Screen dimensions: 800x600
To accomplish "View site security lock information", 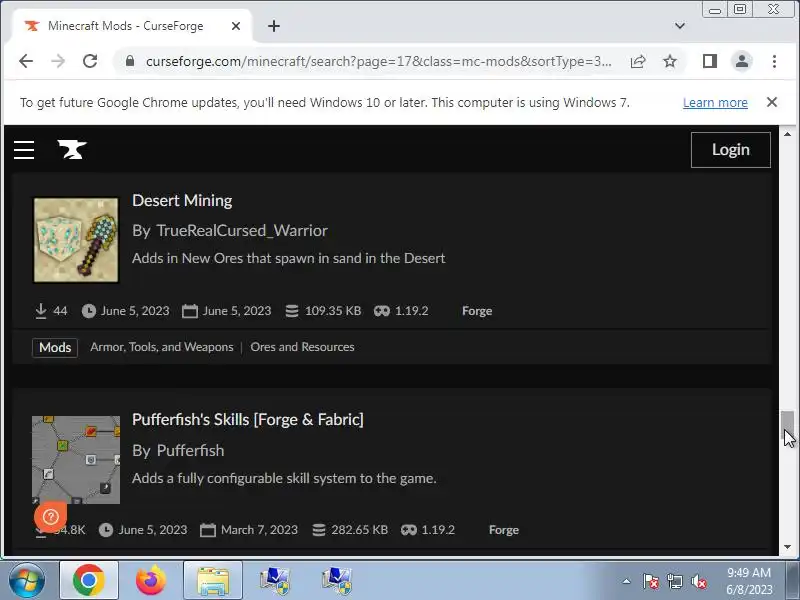I will (130, 61).
